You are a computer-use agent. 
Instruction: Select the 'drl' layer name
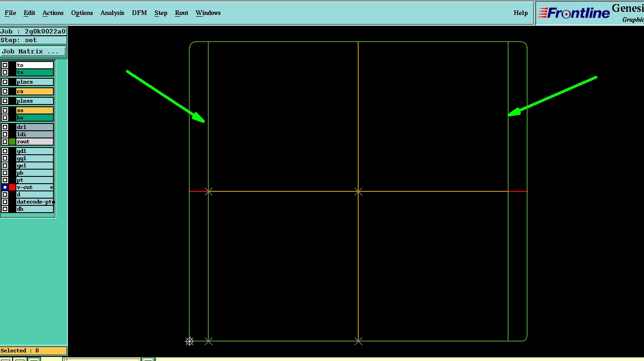35,127
